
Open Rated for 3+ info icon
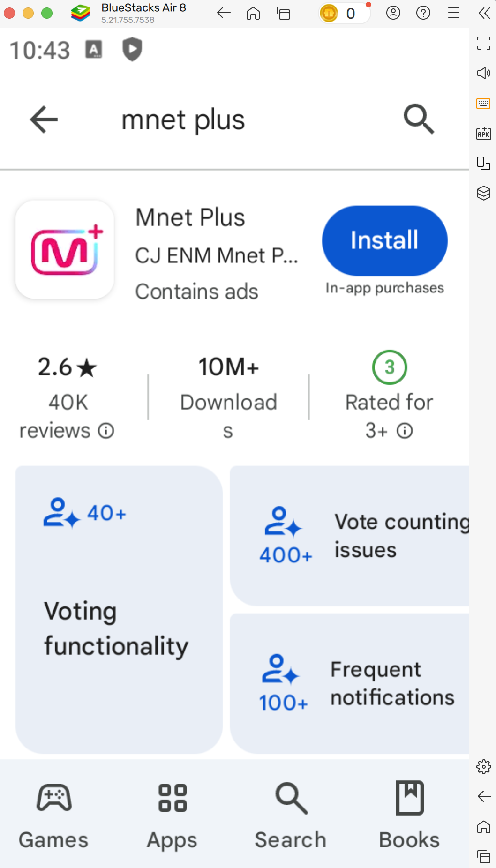point(405,431)
